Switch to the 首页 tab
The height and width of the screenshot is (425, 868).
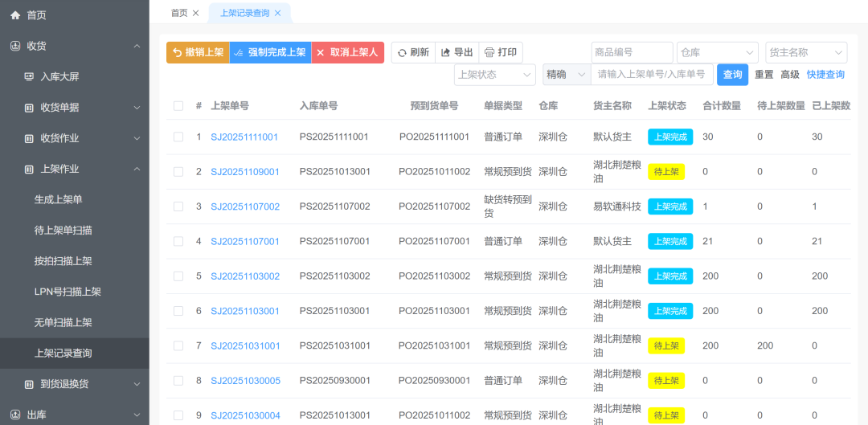(179, 13)
